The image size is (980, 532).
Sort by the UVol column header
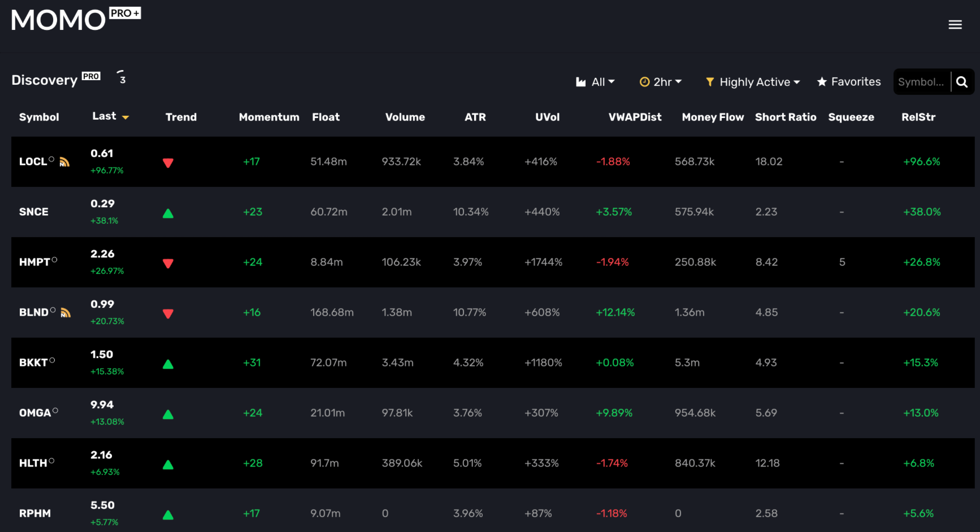pos(548,117)
